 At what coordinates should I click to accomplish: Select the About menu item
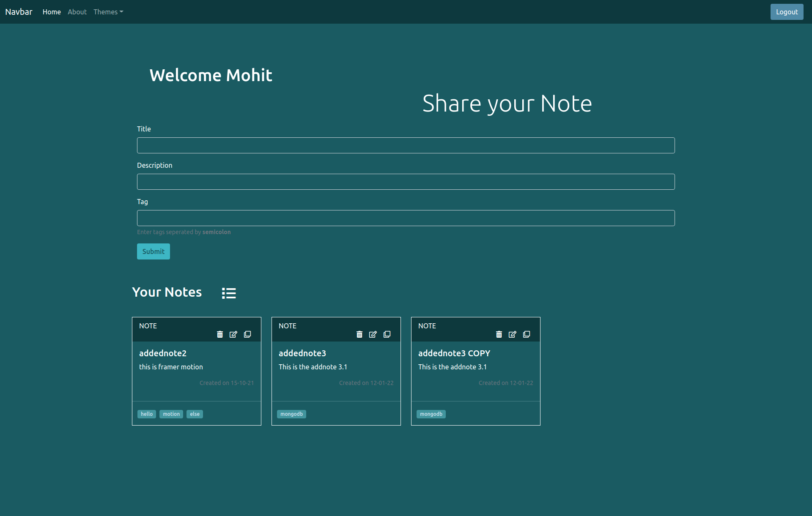[x=77, y=11]
